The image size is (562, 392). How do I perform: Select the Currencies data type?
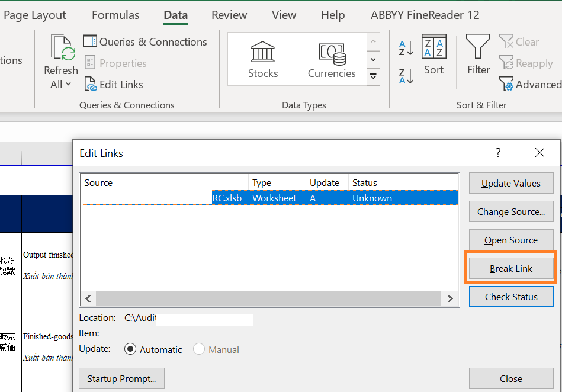pyautogui.click(x=332, y=59)
